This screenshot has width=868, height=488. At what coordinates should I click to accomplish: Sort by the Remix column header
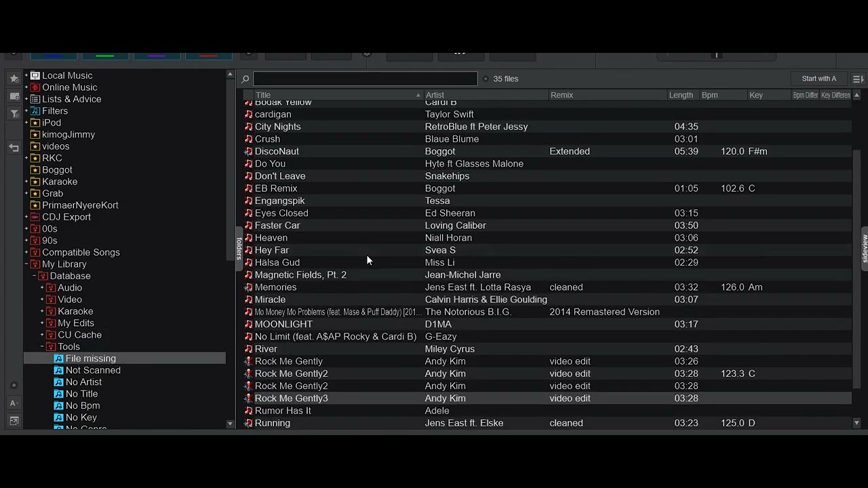click(608, 96)
